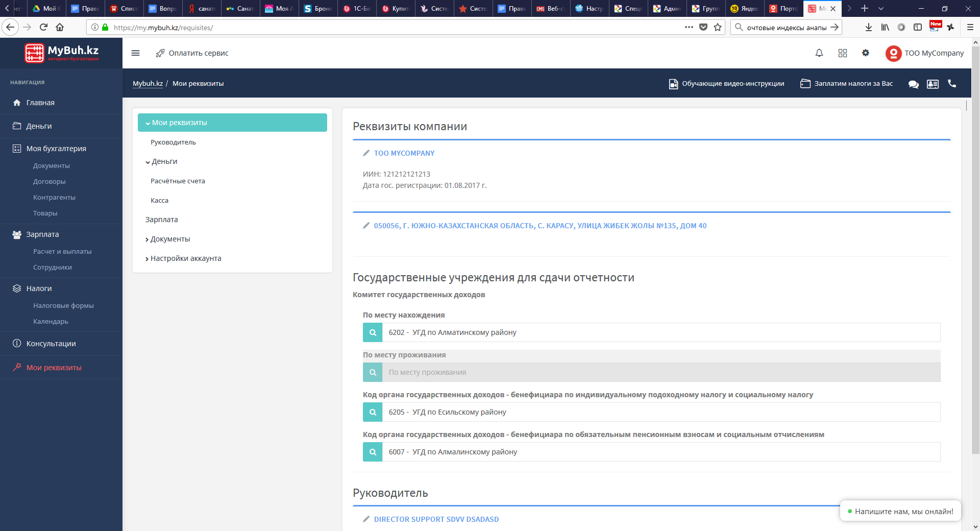Click the phone call icon
The height and width of the screenshot is (531, 980).
952,83
